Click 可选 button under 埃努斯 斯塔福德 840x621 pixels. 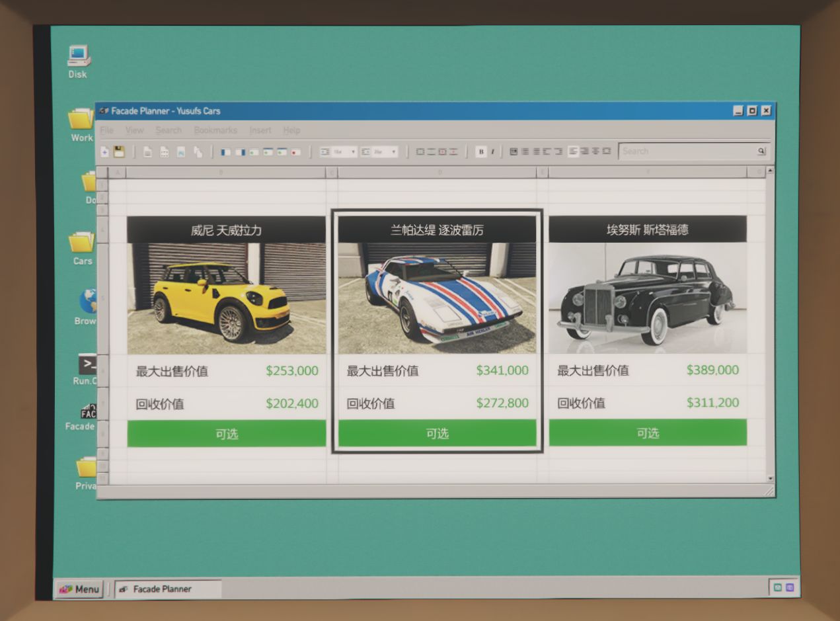point(648,433)
